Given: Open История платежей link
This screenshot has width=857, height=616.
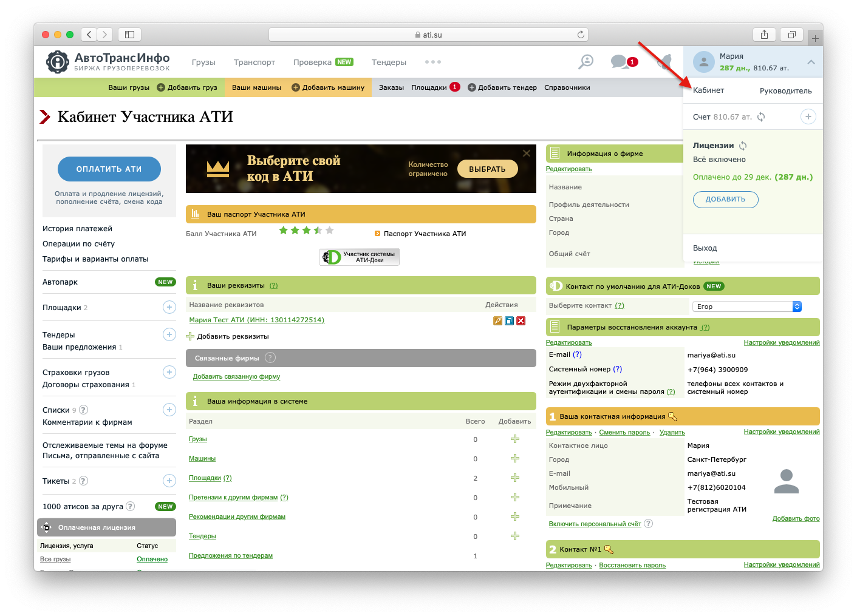Looking at the screenshot, I should (77, 229).
